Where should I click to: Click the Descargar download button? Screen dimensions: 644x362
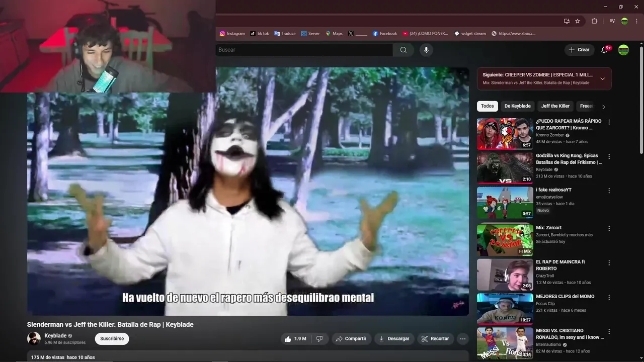click(394, 339)
